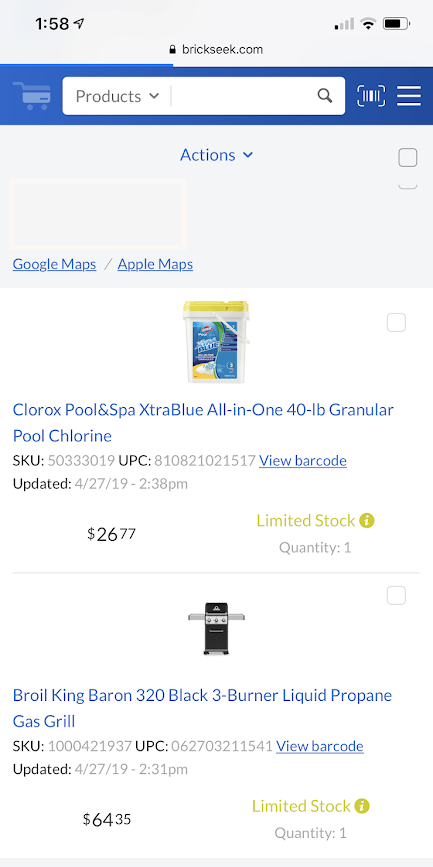
Task: Open the Actions dropdown menu
Action: coord(216,155)
